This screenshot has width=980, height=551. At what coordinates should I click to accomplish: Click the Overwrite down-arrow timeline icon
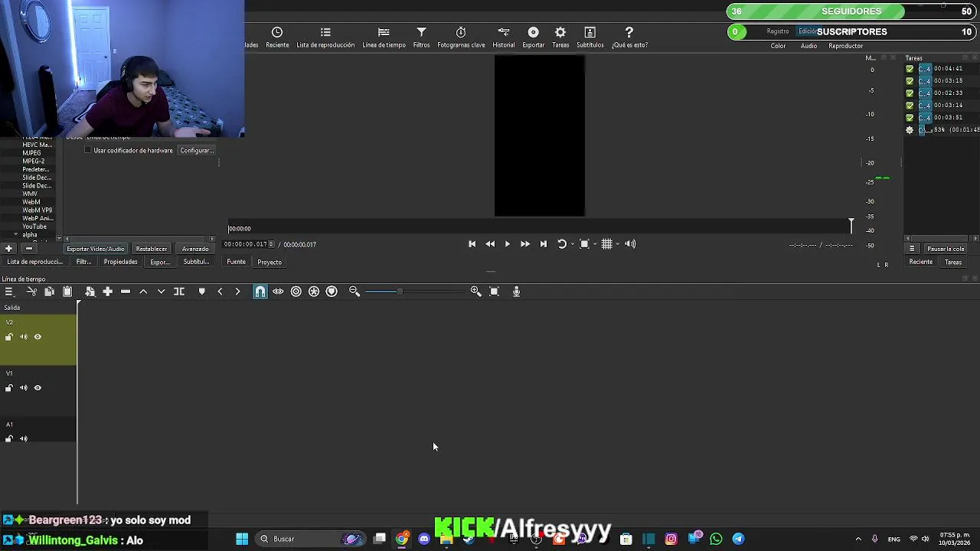pyautogui.click(x=161, y=292)
